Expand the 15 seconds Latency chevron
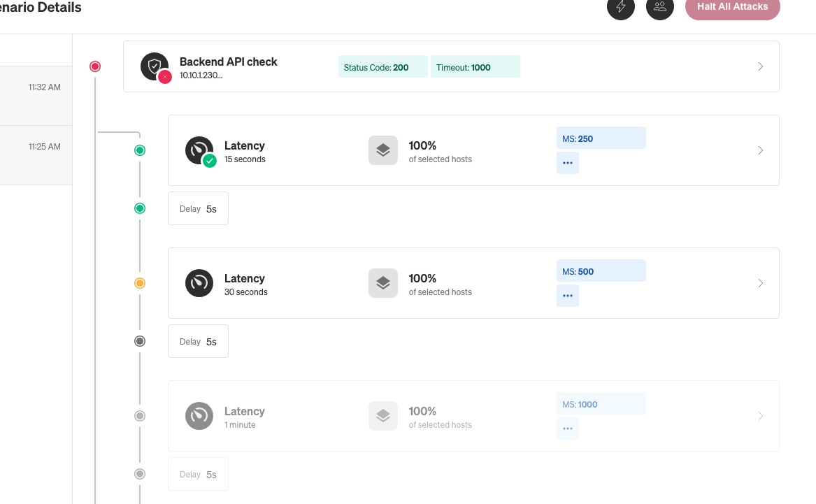 coord(761,151)
